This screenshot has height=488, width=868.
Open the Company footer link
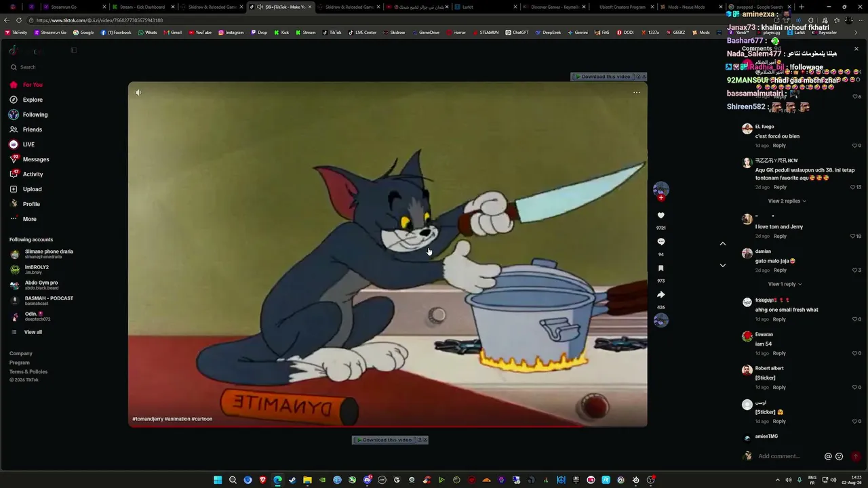click(21, 354)
